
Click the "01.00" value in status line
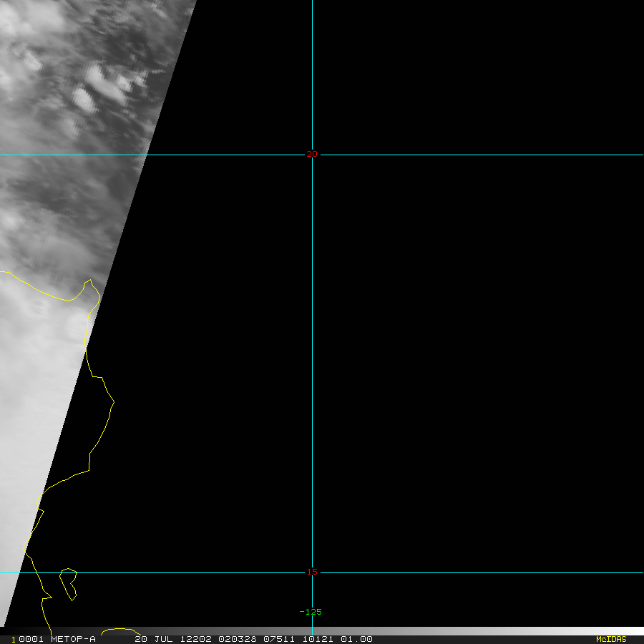tap(356, 639)
